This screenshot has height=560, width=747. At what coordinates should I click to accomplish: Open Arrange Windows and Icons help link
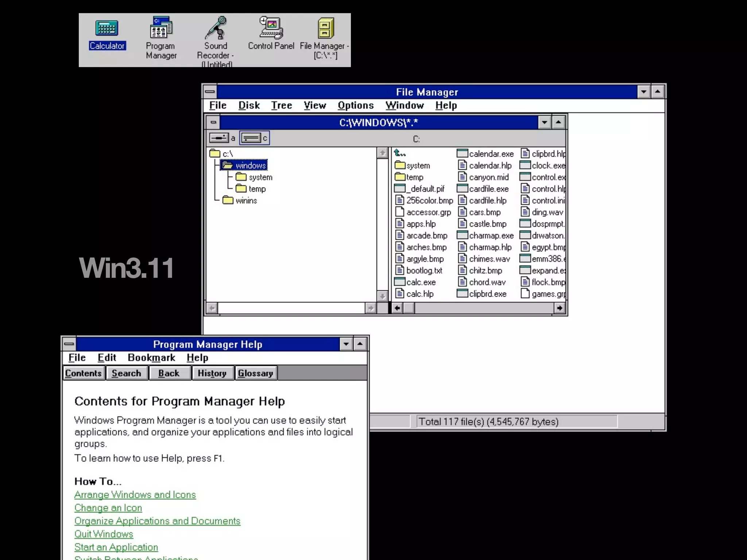pyautogui.click(x=135, y=495)
